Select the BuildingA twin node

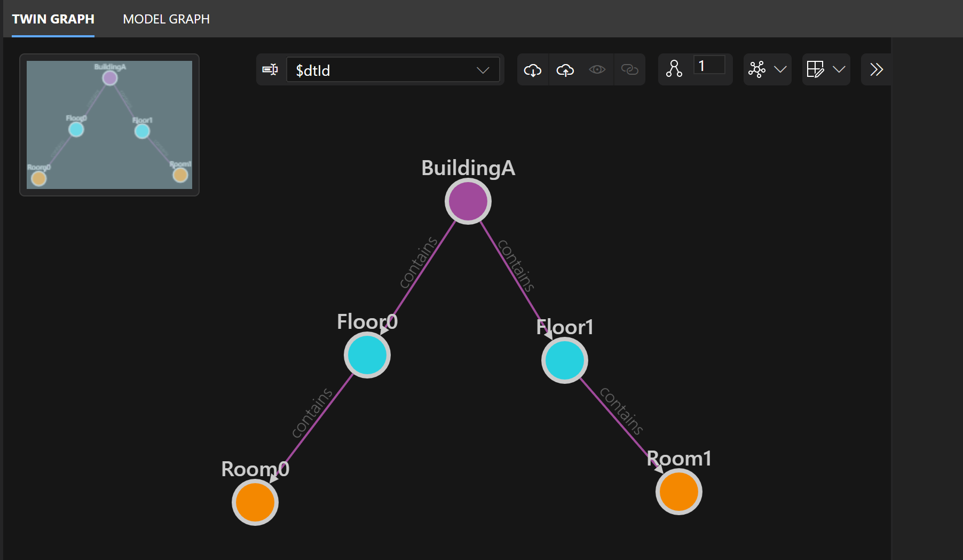468,201
